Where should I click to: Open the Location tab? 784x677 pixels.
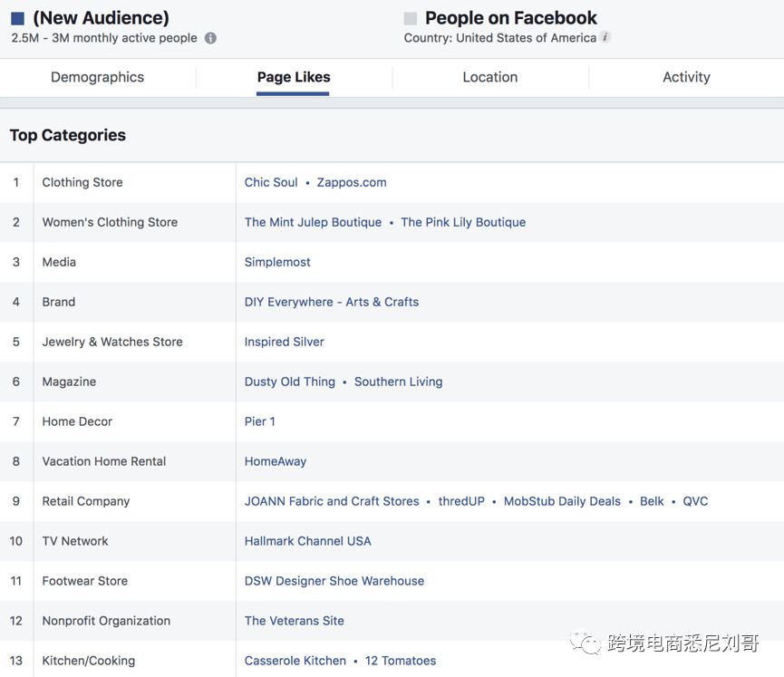coord(489,77)
